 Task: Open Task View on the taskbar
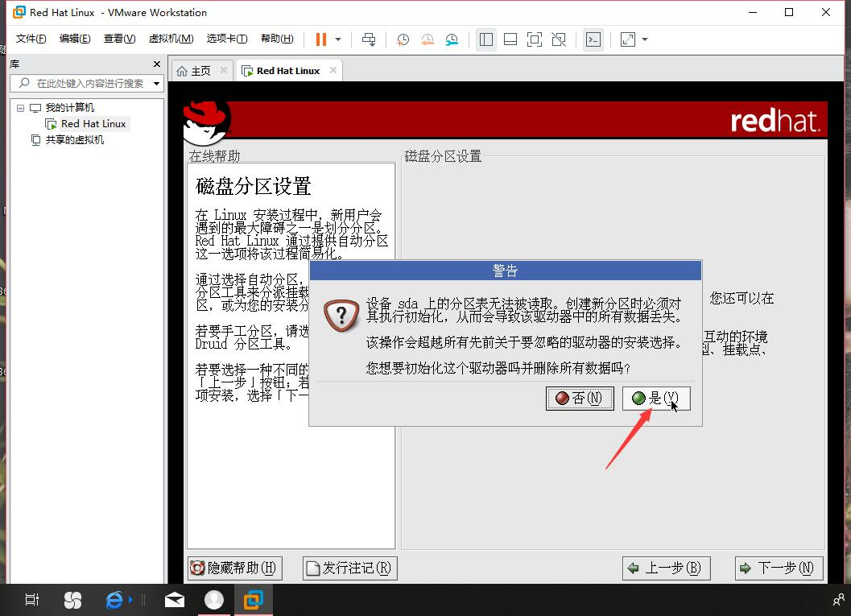(32, 600)
